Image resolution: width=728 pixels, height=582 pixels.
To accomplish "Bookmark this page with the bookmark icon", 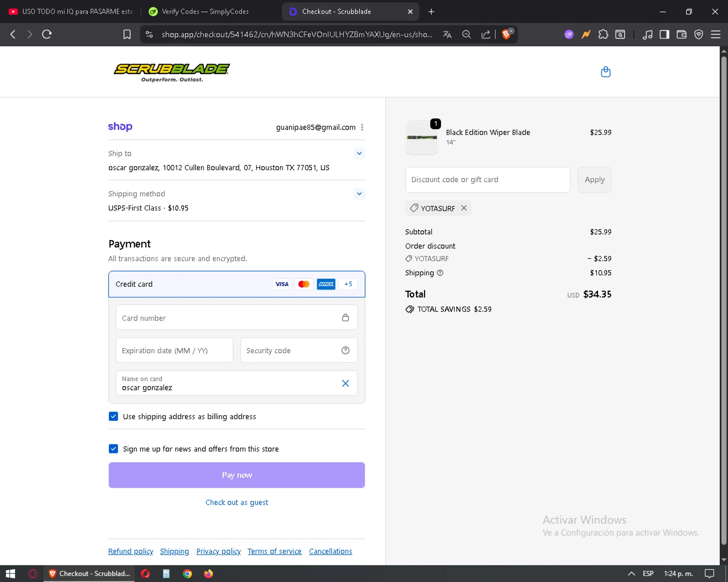I will point(127,34).
